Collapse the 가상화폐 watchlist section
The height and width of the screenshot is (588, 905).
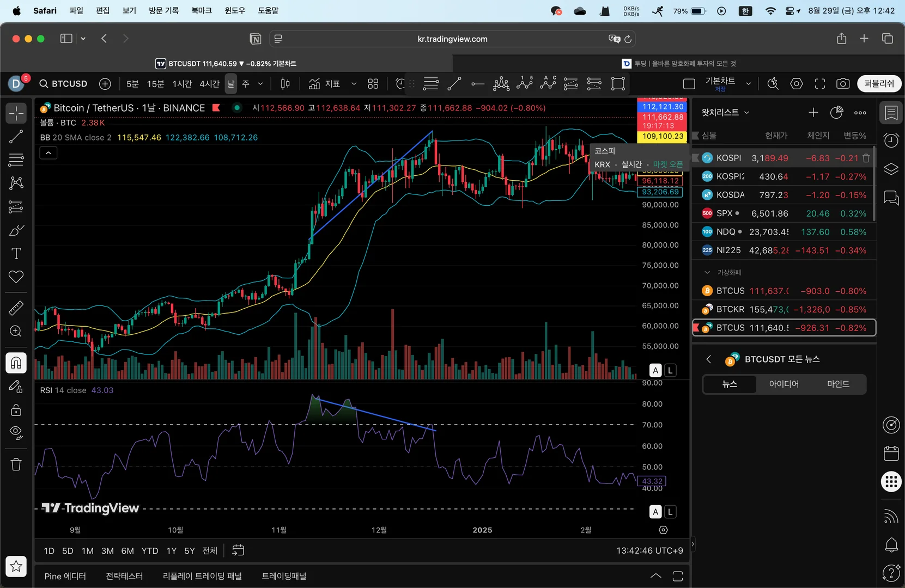tap(707, 272)
